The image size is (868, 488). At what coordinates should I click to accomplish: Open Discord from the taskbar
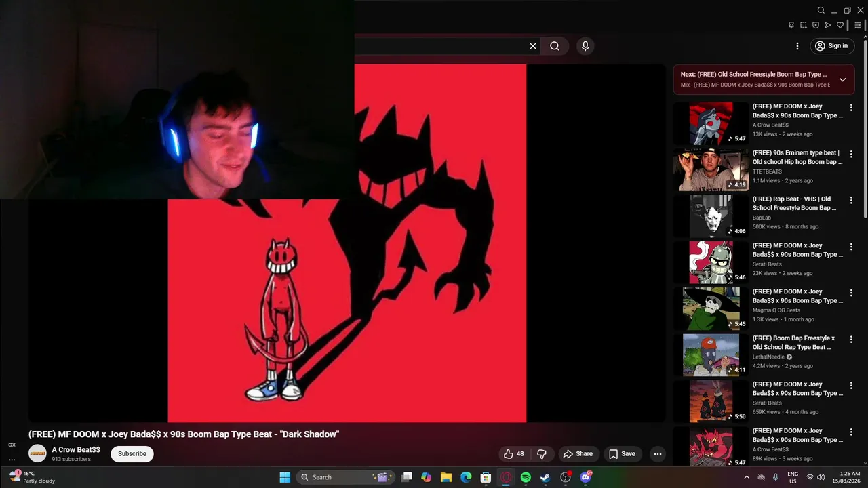(586, 477)
